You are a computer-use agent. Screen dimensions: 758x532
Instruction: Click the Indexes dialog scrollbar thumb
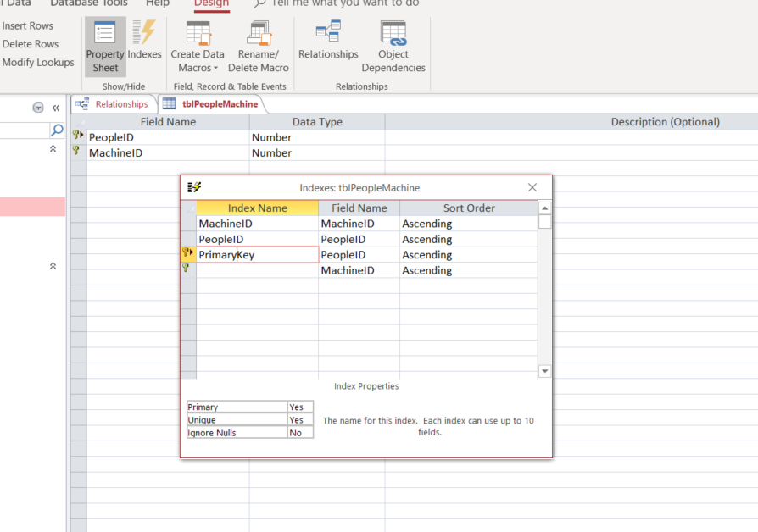pos(545,222)
